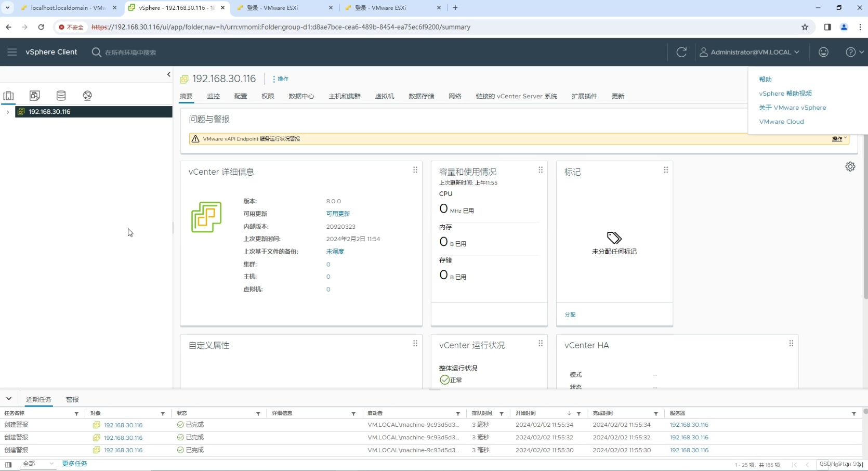868x471 pixels.
Task: Open VMware Cloud menu item
Action: (x=781, y=122)
